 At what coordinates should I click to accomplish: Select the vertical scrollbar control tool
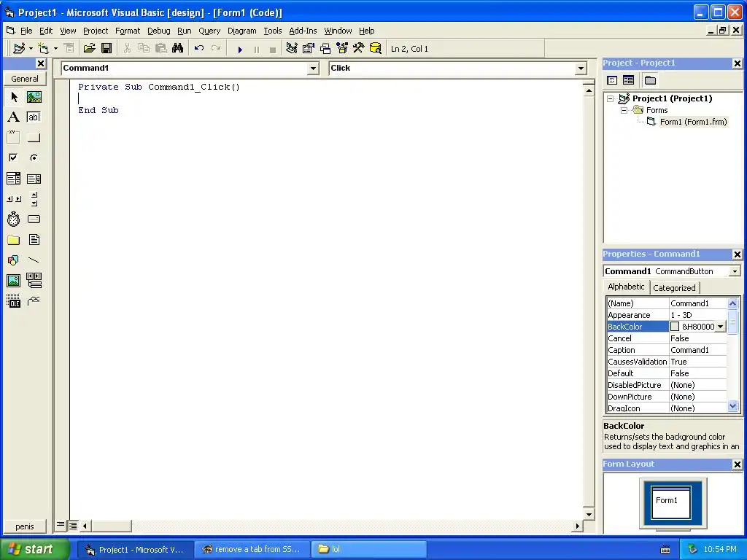click(34, 199)
